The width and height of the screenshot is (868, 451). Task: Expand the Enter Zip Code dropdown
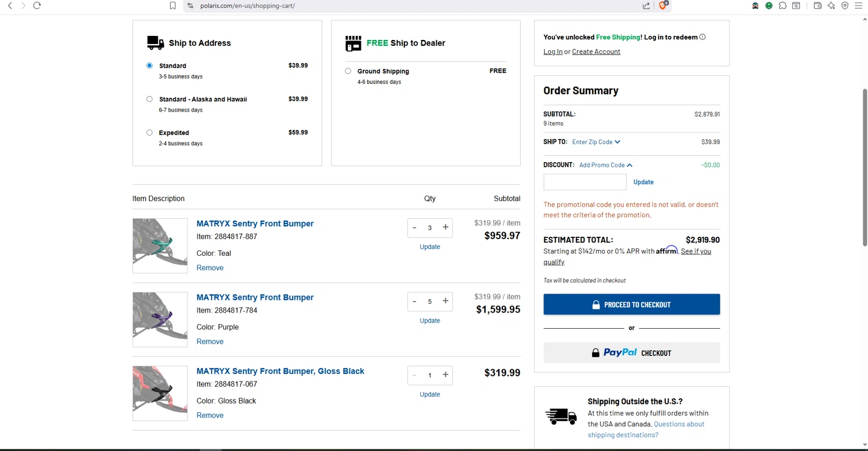tap(596, 142)
